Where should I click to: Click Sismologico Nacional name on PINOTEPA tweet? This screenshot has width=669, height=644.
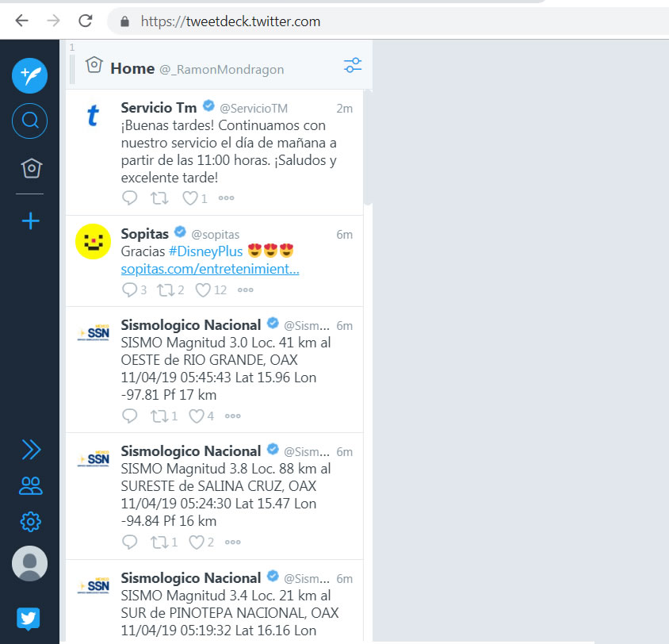click(x=191, y=577)
